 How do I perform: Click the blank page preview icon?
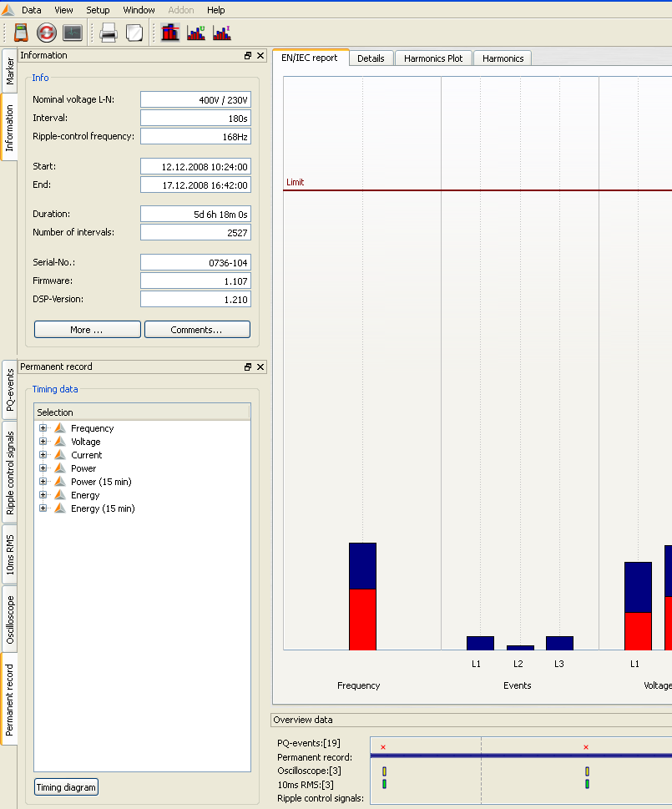tap(134, 33)
